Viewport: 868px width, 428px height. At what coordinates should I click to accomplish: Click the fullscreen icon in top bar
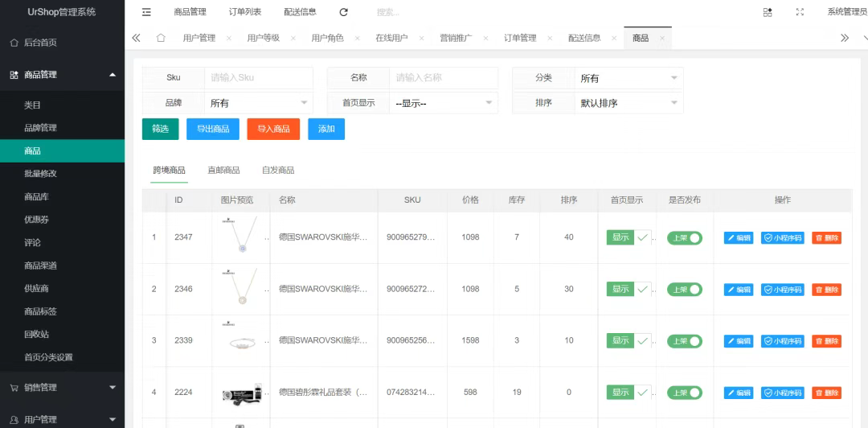pos(799,12)
